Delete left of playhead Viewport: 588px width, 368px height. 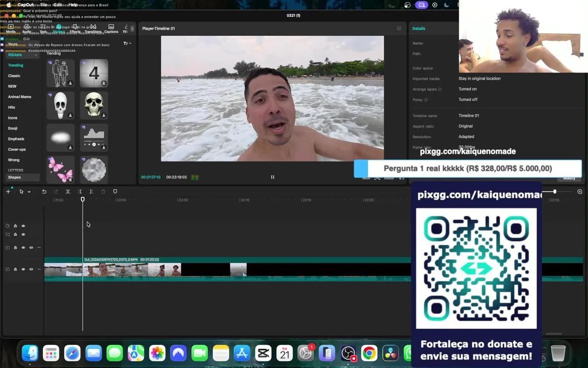80,192
